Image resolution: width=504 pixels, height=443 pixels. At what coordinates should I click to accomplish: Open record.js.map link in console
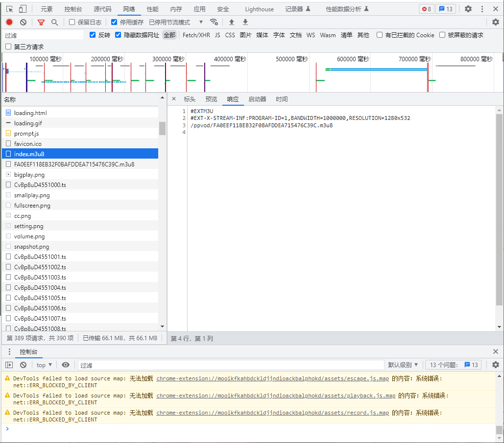point(272,413)
